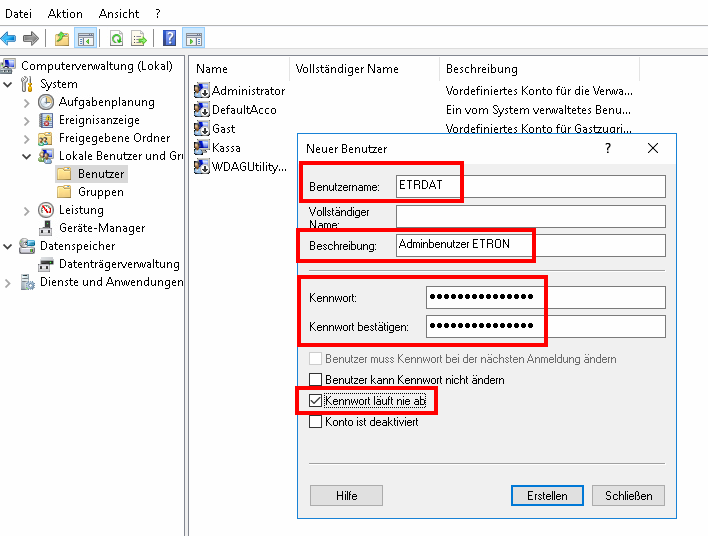Viewport: 708px width, 536px height.
Task: Select the Administrator user account icon
Action: [x=202, y=91]
